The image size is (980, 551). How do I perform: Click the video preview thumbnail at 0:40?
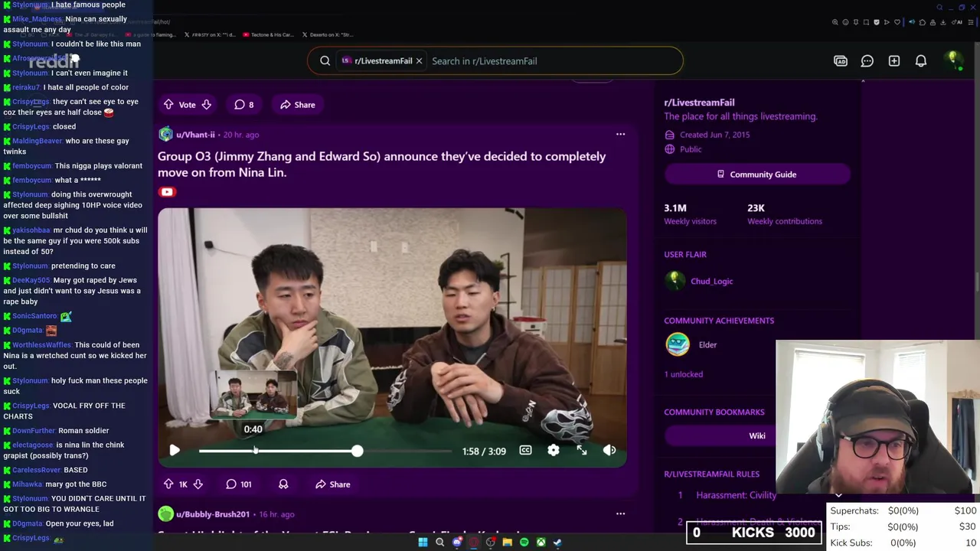coord(253,396)
